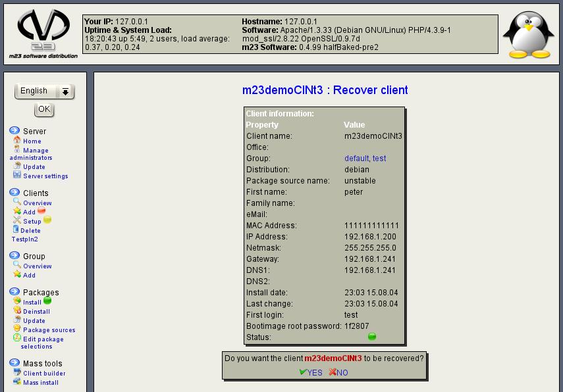Open the 'test' group link
Screen dimensions: 563x392
(379, 159)
